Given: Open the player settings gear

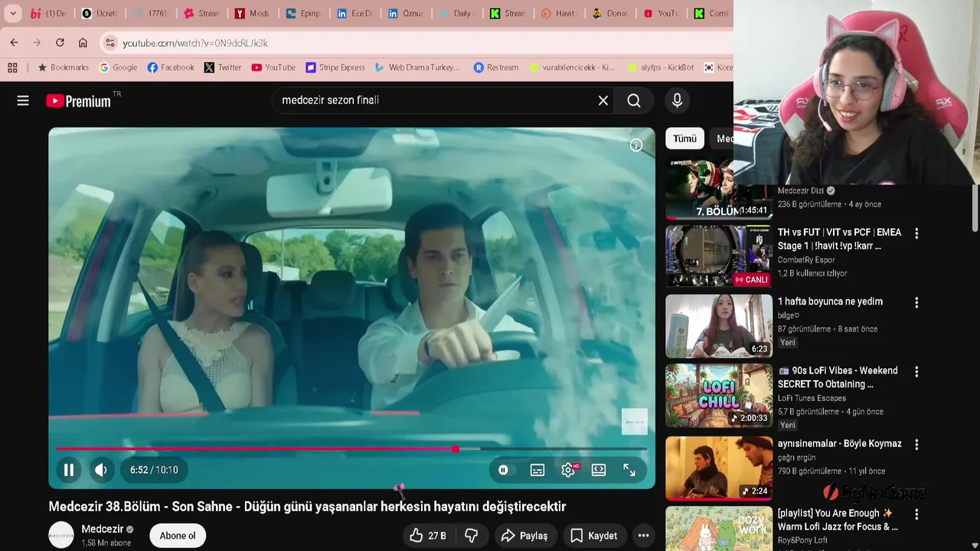Looking at the screenshot, I should coord(568,470).
